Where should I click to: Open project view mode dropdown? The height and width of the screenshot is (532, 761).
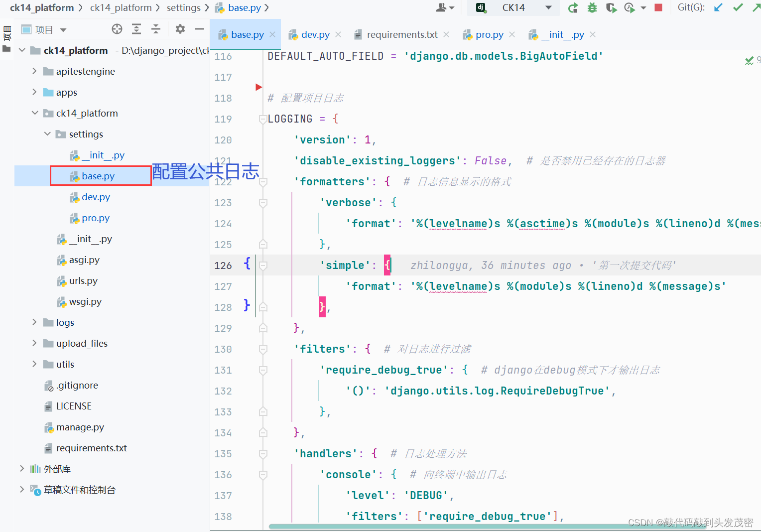click(x=63, y=30)
